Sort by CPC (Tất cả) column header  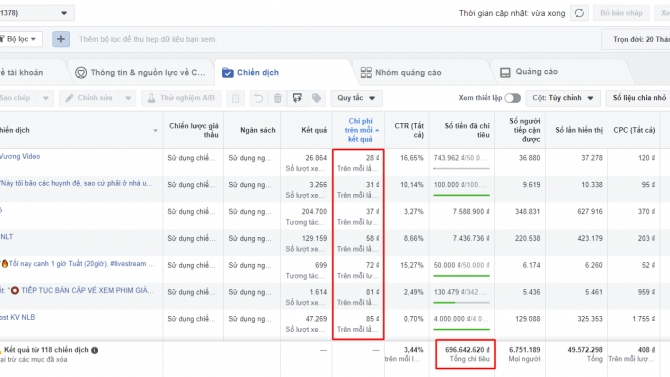pos(634,130)
